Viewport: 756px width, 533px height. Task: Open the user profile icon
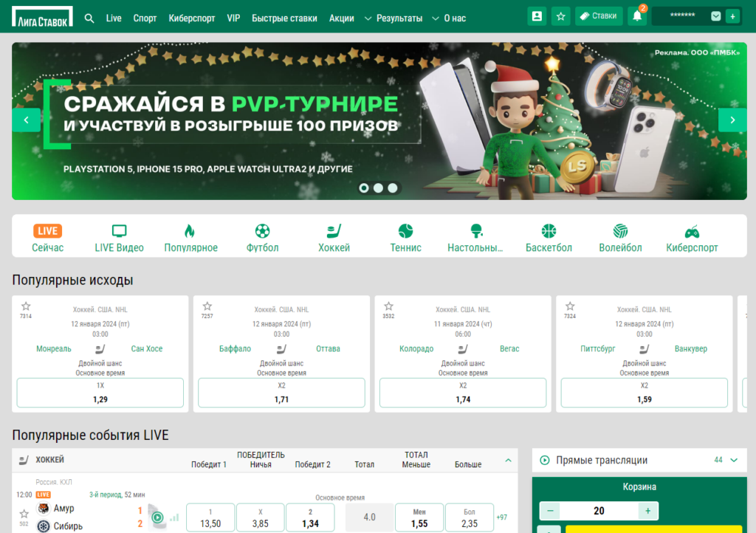tap(537, 16)
